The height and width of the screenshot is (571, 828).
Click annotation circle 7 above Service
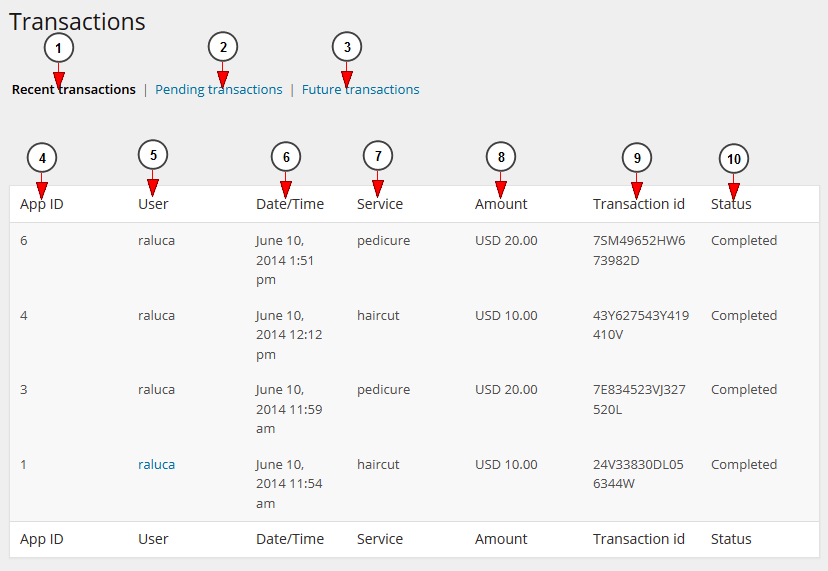point(378,156)
